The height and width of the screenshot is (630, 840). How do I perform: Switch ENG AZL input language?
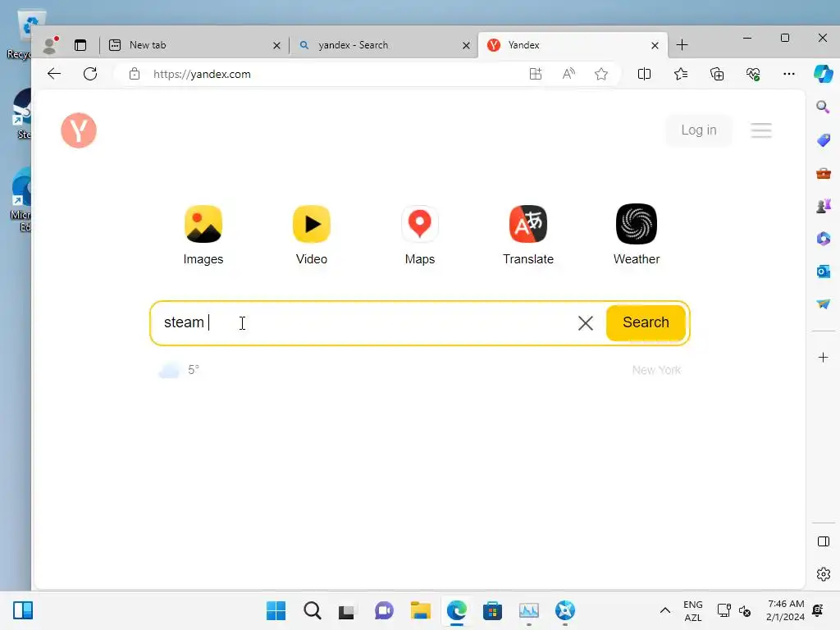[692, 610]
